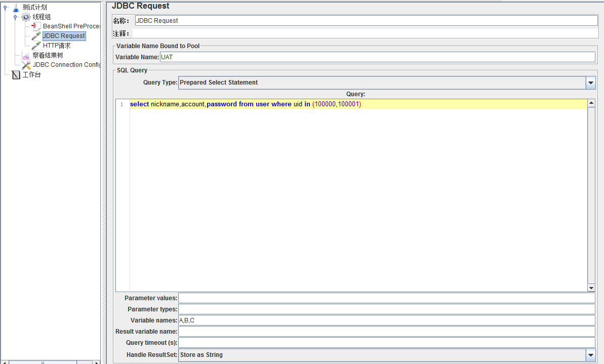The height and width of the screenshot is (364, 604).
Task: Select 线程组 in the tree
Action: tap(42, 17)
